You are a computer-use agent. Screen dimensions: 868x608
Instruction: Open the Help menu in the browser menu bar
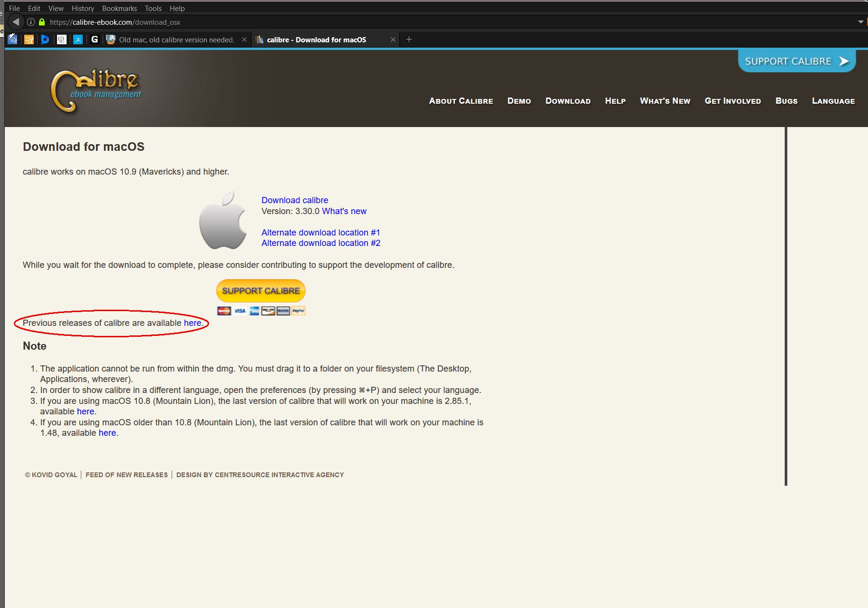click(x=177, y=8)
